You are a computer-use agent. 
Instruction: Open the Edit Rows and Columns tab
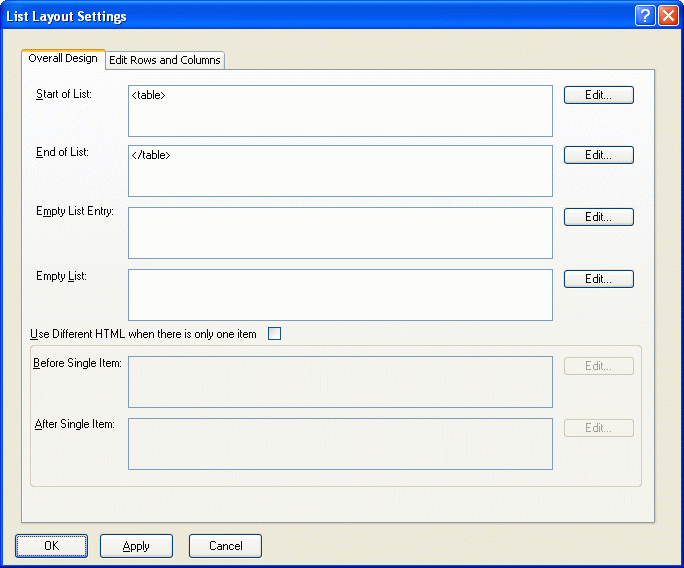tap(165, 60)
